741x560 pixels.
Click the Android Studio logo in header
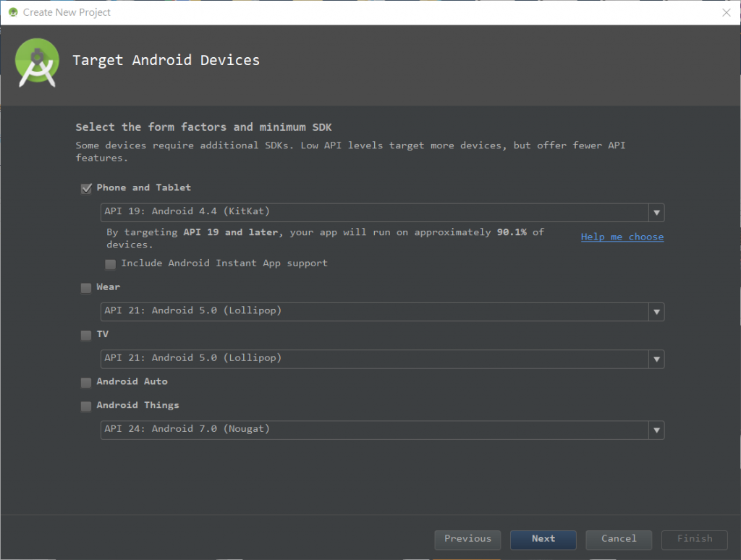tap(37, 63)
